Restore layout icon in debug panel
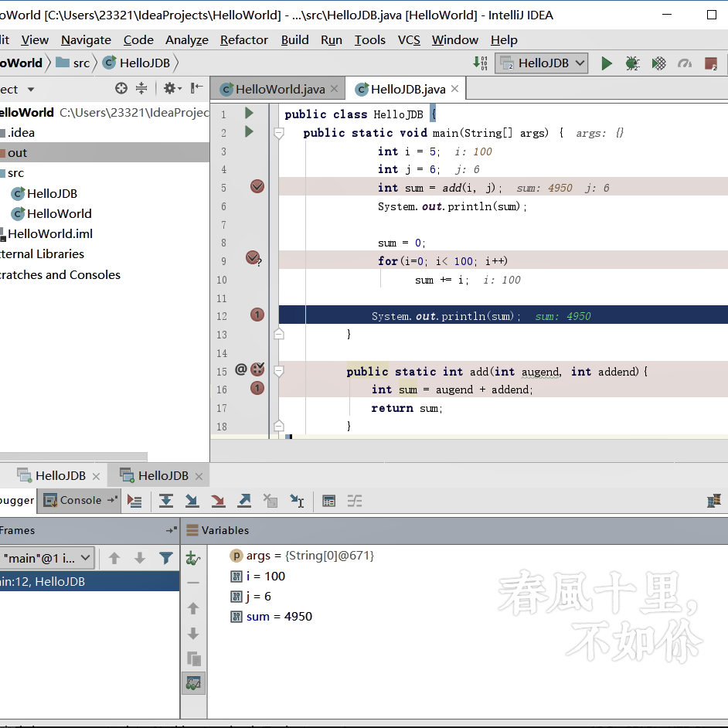The image size is (728, 728). coord(713,501)
